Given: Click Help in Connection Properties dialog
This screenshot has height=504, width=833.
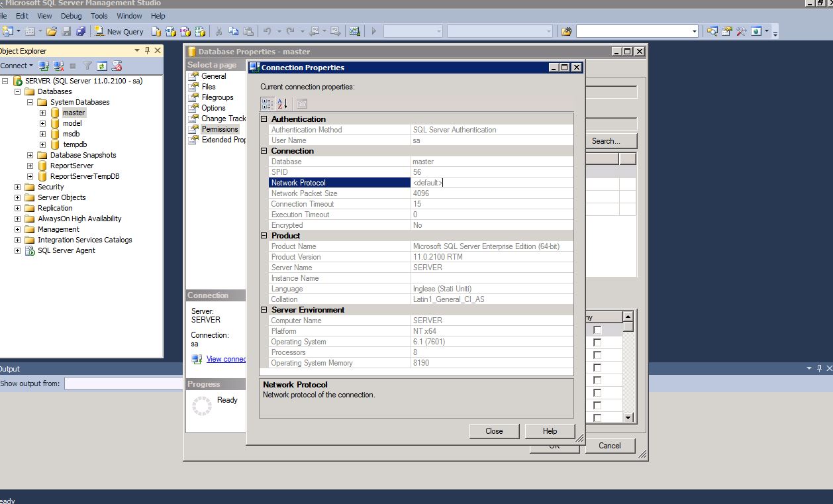Looking at the screenshot, I should tap(550, 431).
